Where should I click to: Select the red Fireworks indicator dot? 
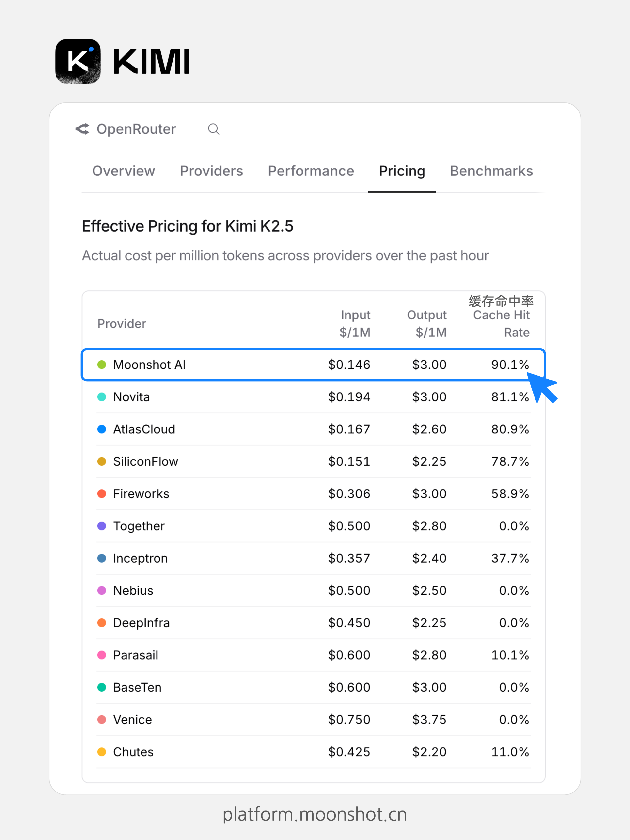(102, 494)
